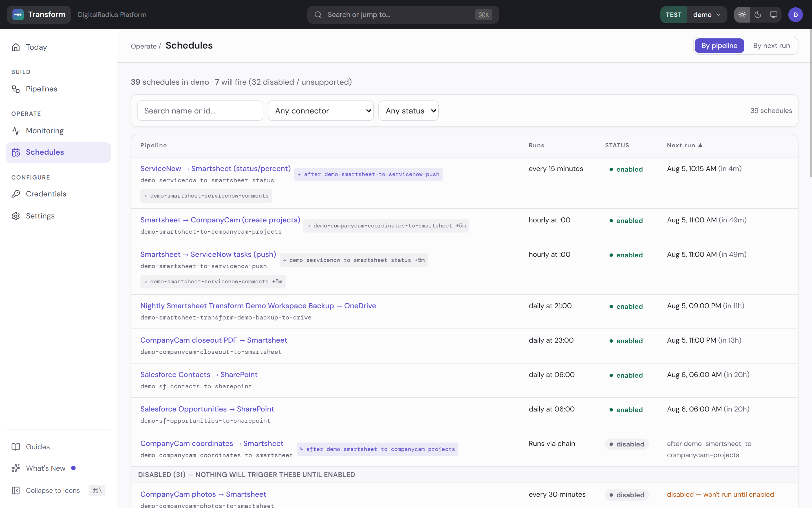The image size is (812, 508).
Task: Click the ⌘\ shortcut badge
Action: click(x=97, y=491)
